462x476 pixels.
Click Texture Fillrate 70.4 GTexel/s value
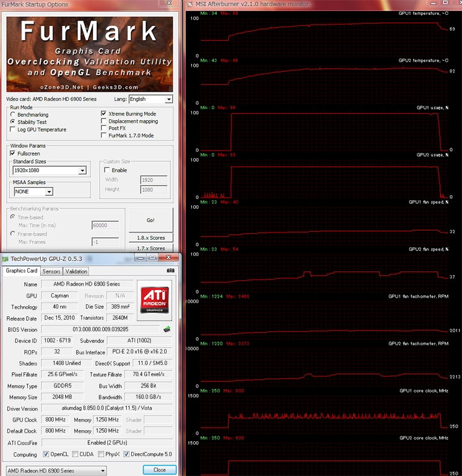point(149,374)
